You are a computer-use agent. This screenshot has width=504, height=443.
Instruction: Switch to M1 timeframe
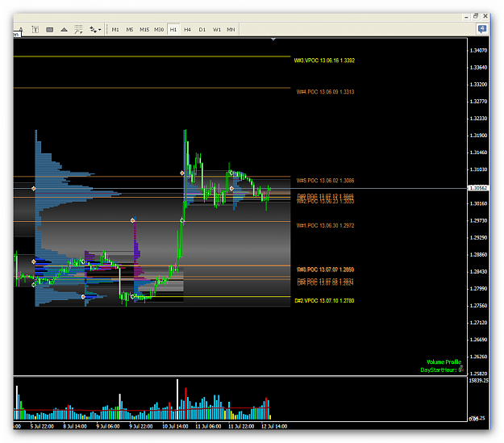click(x=115, y=30)
